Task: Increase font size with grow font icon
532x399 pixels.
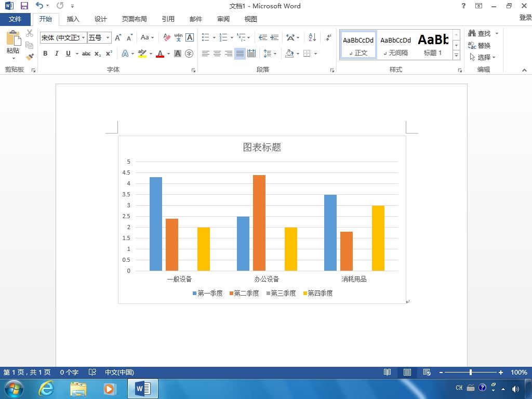Action: click(x=118, y=37)
